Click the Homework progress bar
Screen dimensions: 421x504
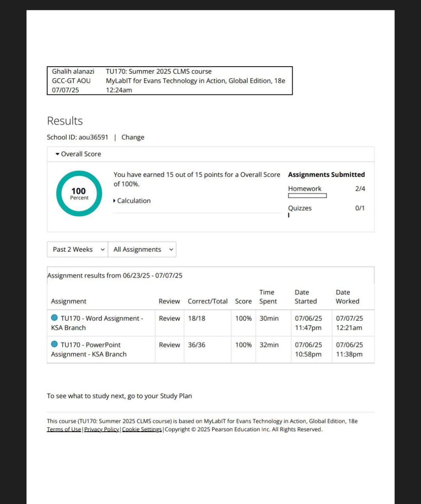click(307, 196)
